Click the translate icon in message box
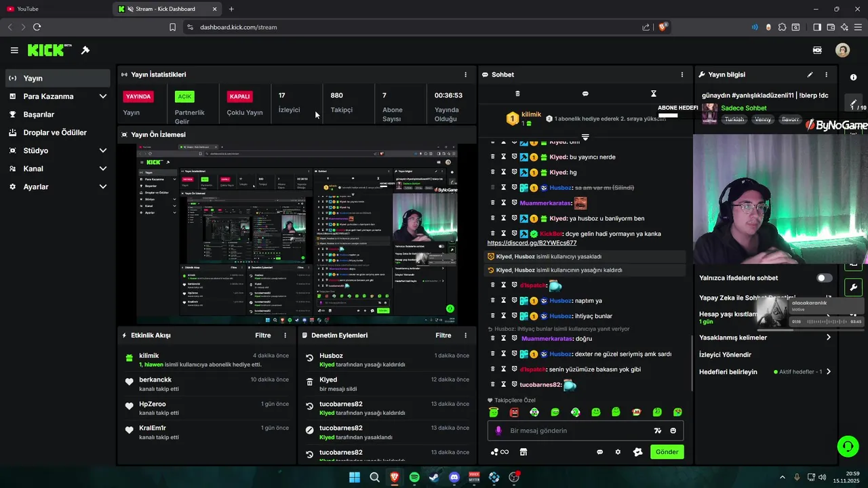 (x=657, y=430)
